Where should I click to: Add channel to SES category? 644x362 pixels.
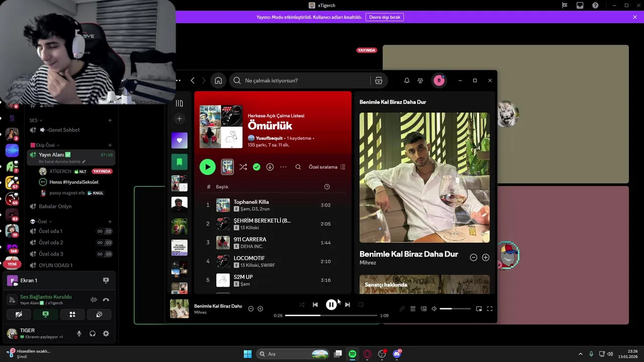coord(110,120)
